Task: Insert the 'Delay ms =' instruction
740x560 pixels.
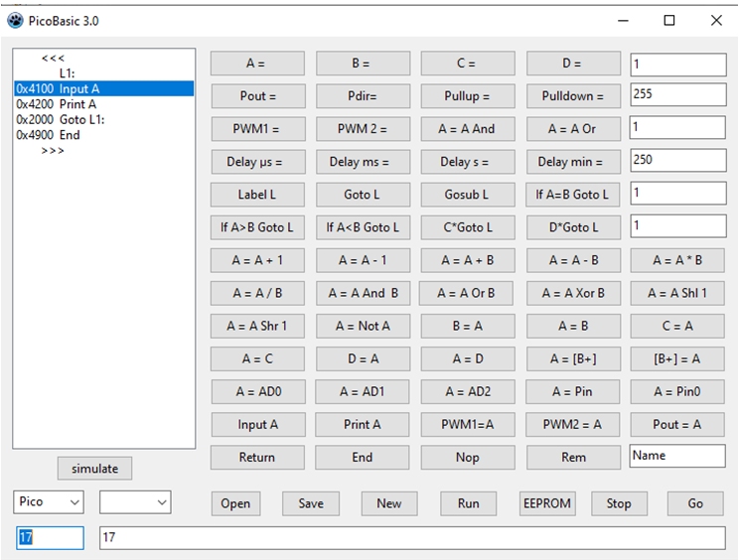Action: tap(362, 162)
